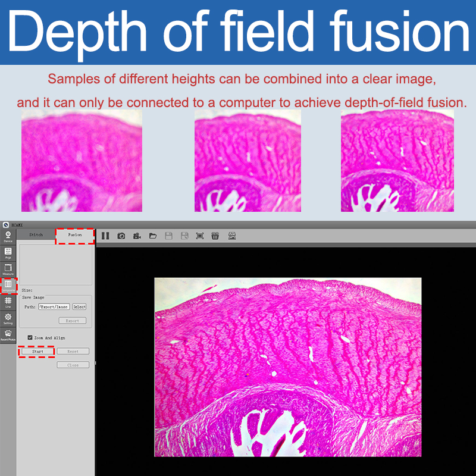The height and width of the screenshot is (476, 476).
Task: Open the folder icon in the toolbar
Action: [153, 236]
